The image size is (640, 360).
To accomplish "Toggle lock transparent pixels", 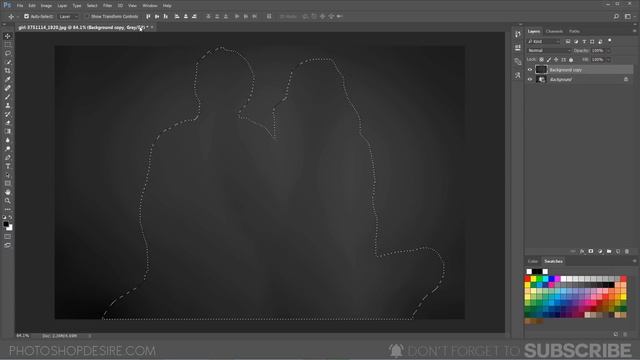I will coord(542,60).
